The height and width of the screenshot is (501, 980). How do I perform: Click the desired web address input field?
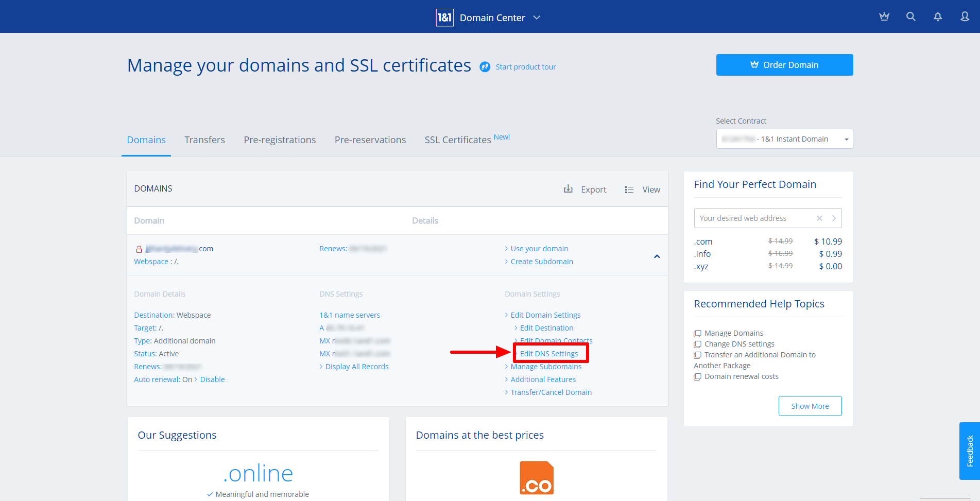coord(752,218)
